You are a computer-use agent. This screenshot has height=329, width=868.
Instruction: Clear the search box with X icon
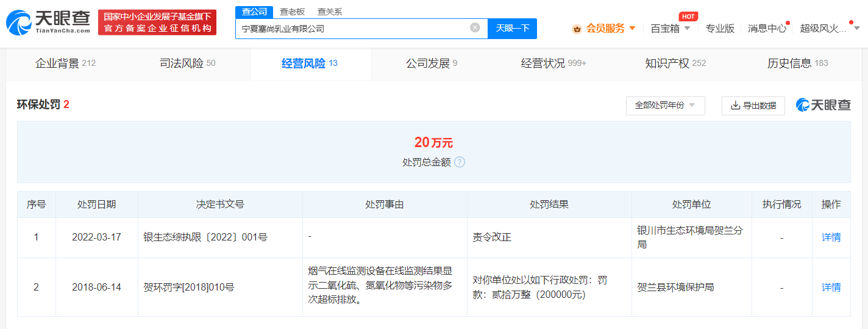click(x=475, y=28)
